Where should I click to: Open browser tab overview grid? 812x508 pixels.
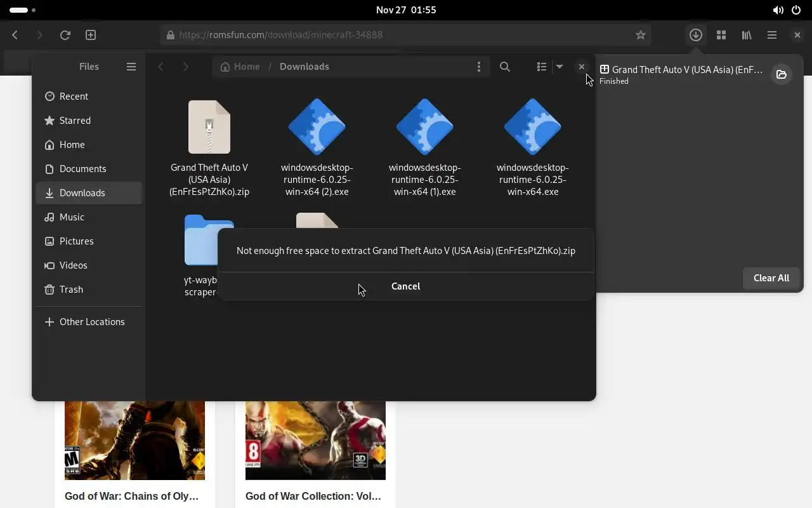[x=721, y=35]
